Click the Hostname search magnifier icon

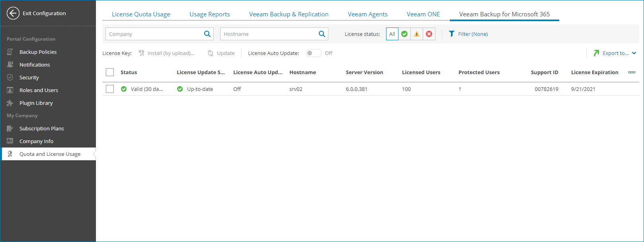click(x=322, y=34)
